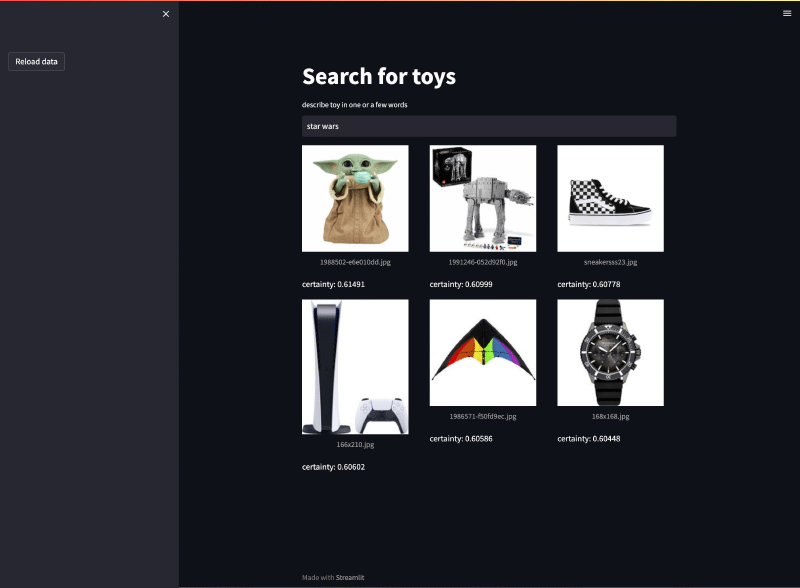Select the 'certainty: 0.60999' text
Viewport: 800px width, 588px height.
pyautogui.click(x=461, y=284)
